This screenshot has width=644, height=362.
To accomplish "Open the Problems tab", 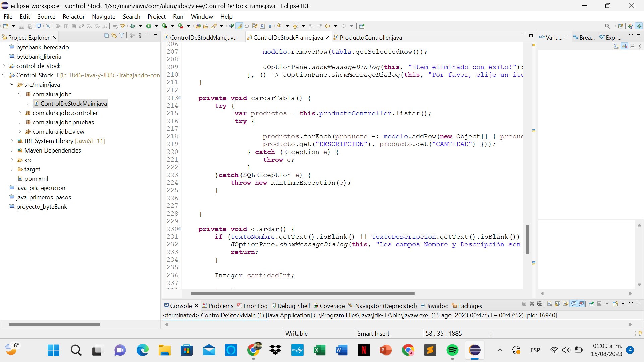I will pos(218,306).
